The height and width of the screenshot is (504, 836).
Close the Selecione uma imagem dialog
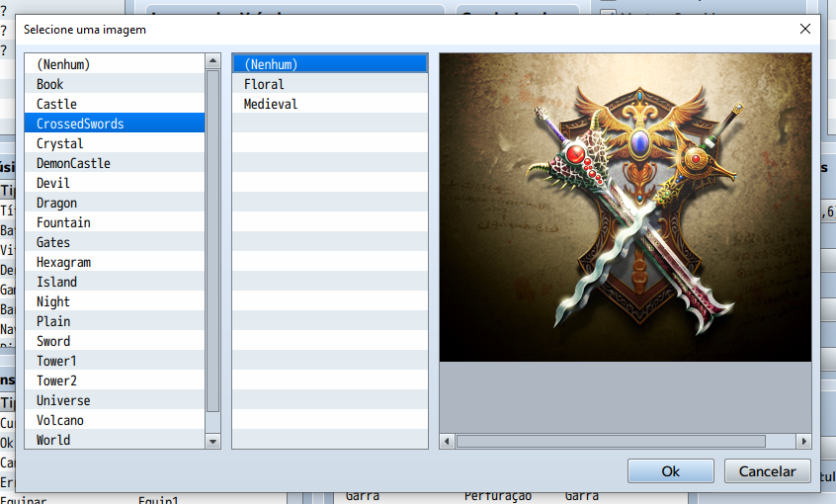(x=805, y=29)
